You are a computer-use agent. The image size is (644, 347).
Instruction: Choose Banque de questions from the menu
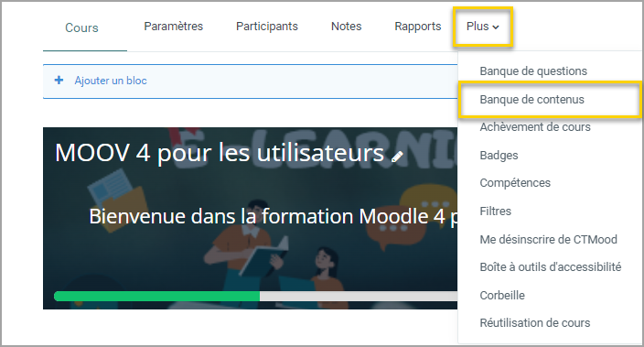click(533, 71)
